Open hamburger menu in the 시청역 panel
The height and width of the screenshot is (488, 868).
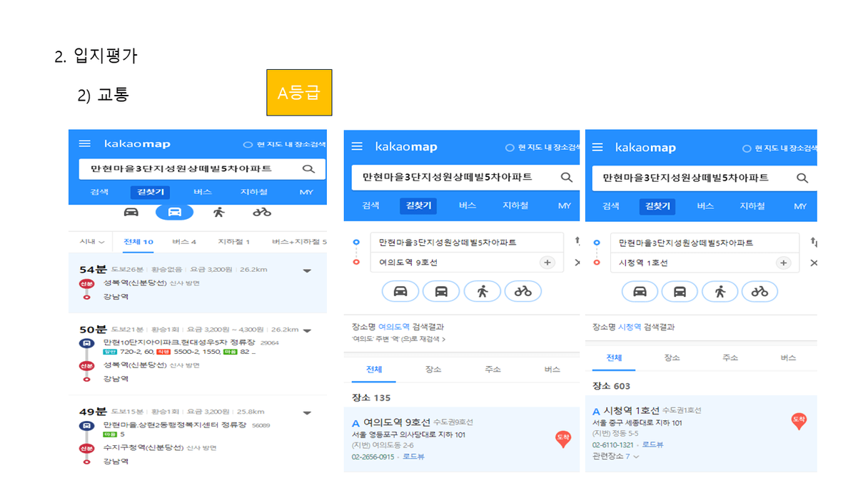[597, 147]
